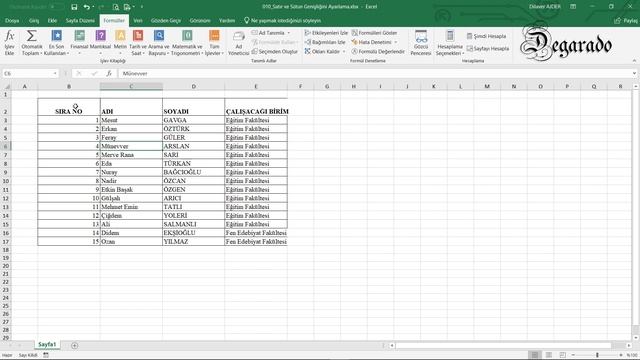Viewport: 640px width, 360px height.
Task: Click the Otomatik Toplam sigma icon
Action: (31, 36)
